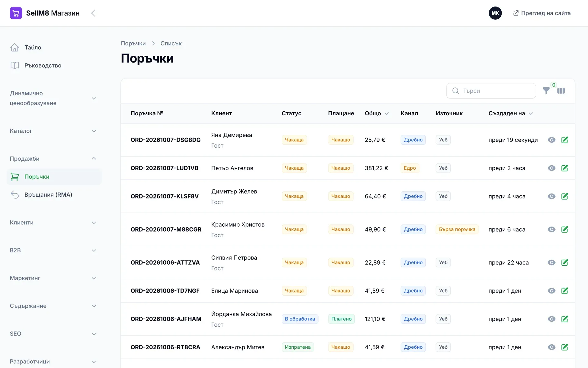The image size is (588, 368).
Task: View order ORD-20261006-RT8CRA via eye icon
Action: coord(552,347)
